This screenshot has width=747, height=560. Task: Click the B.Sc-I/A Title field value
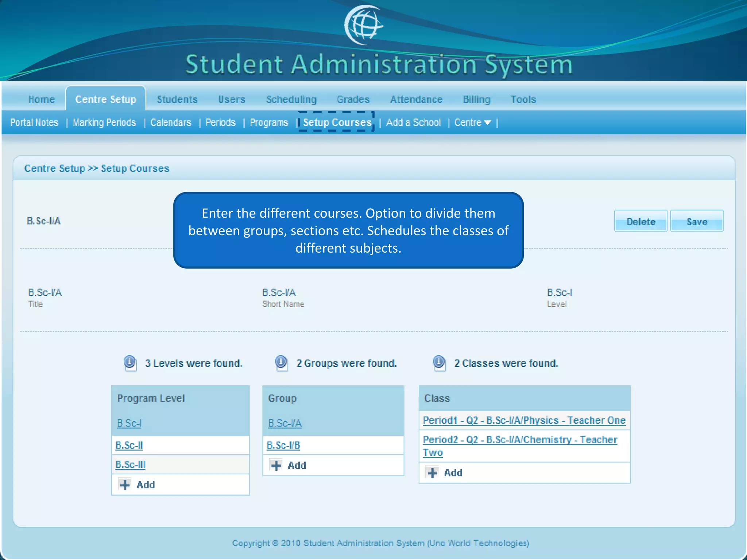pyautogui.click(x=45, y=293)
